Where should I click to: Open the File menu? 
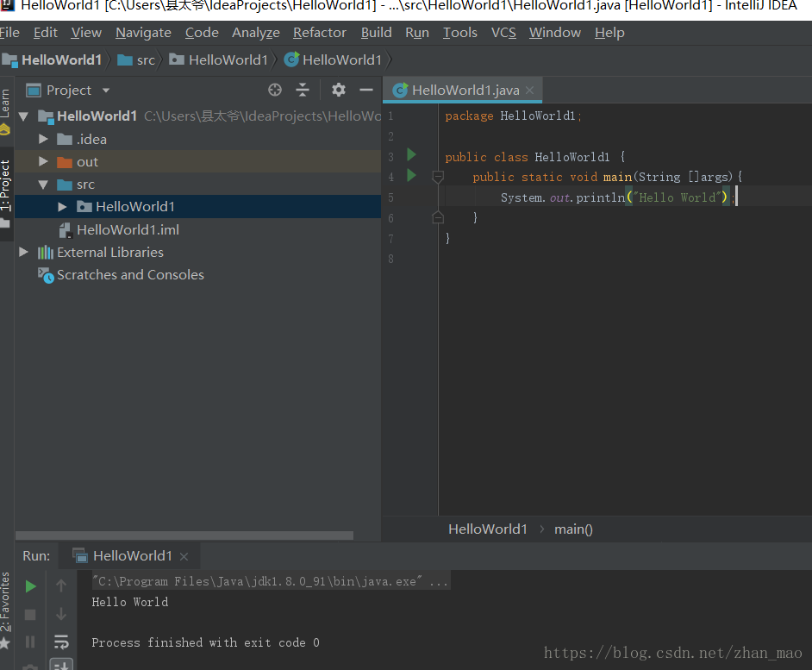(9, 33)
